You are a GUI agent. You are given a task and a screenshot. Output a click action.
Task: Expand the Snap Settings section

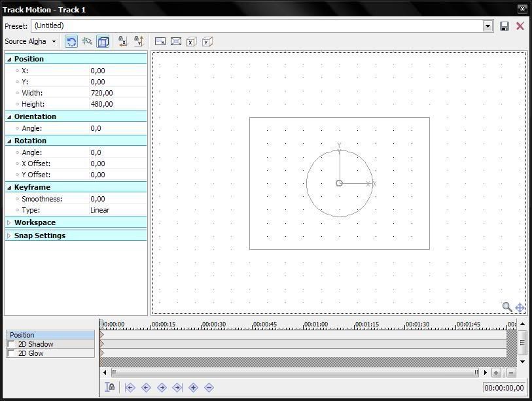9,235
